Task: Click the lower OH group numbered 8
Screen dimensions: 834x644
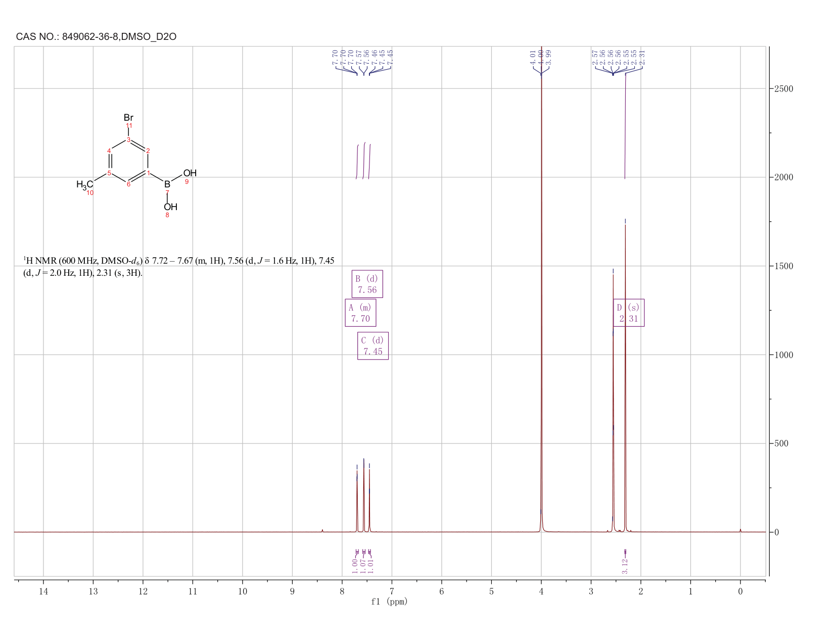Action: (x=170, y=207)
